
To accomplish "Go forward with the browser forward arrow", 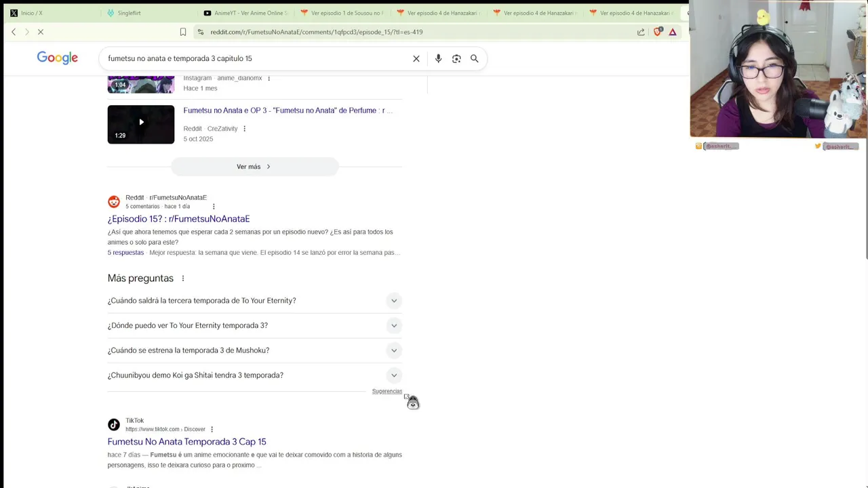I will coord(27,32).
